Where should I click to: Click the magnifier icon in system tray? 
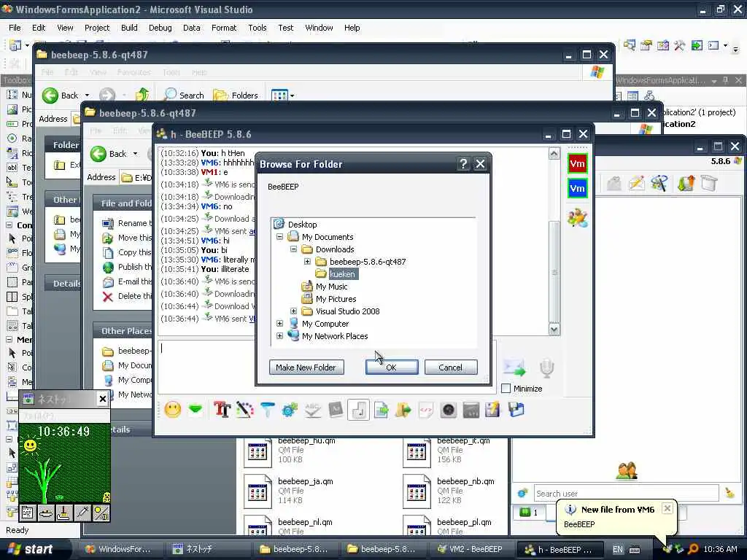693,549
